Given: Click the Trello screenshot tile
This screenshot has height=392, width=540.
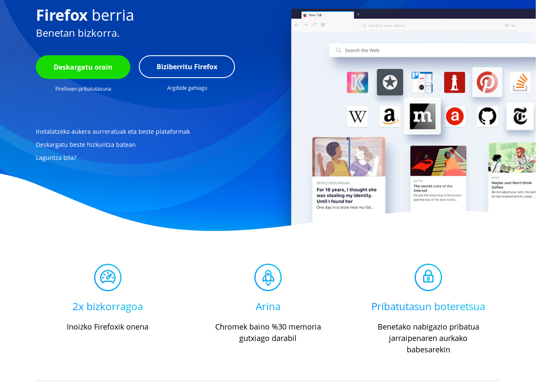Looking at the screenshot, I should coord(422,82).
